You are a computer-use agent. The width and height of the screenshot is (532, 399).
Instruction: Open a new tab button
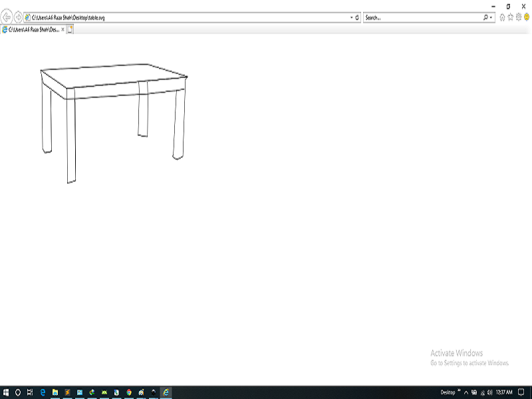point(70,30)
